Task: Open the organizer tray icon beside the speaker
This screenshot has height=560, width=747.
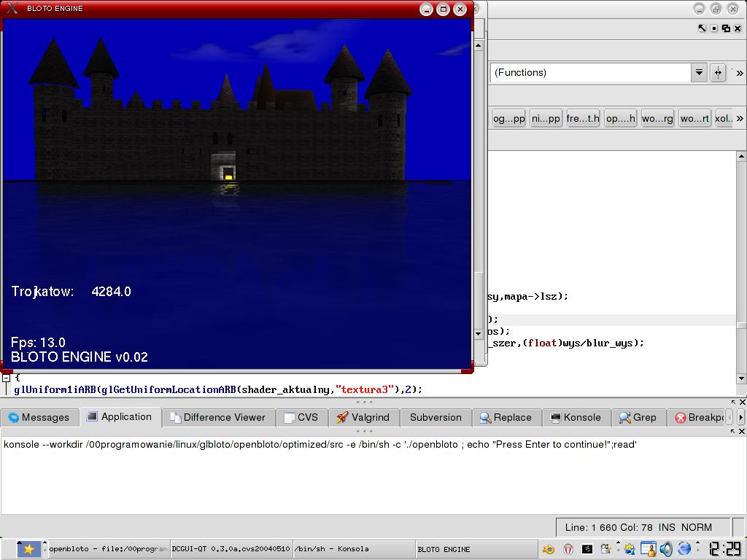Action: [x=648, y=550]
